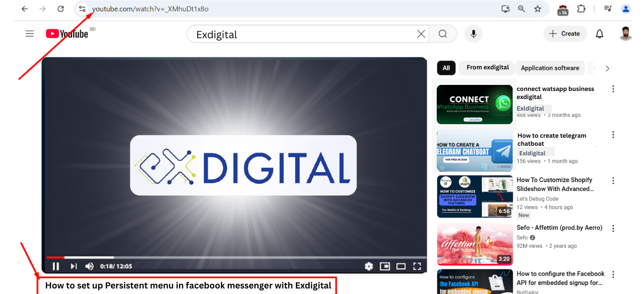This screenshot has width=644, height=294.
Task: Click the '12 views • 4 hours ago' text
Action: pos(545,207)
